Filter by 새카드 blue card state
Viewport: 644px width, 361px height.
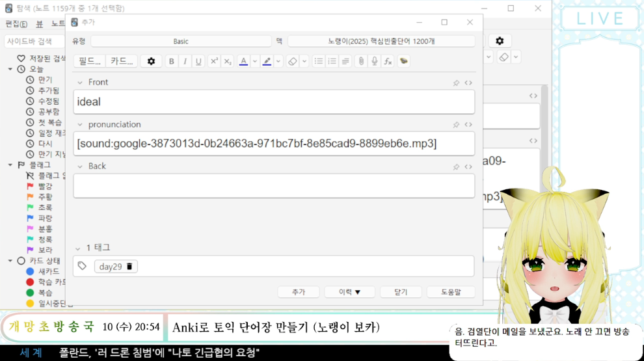click(49, 271)
